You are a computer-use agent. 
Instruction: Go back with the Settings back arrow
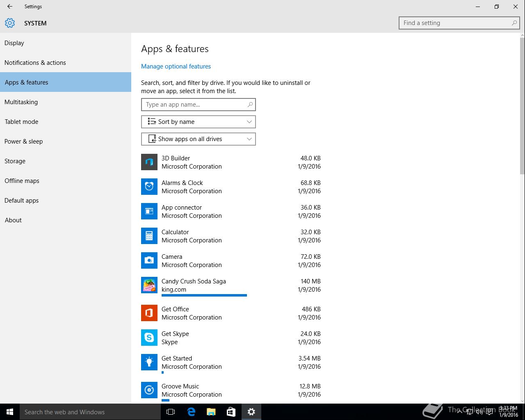coord(10,7)
